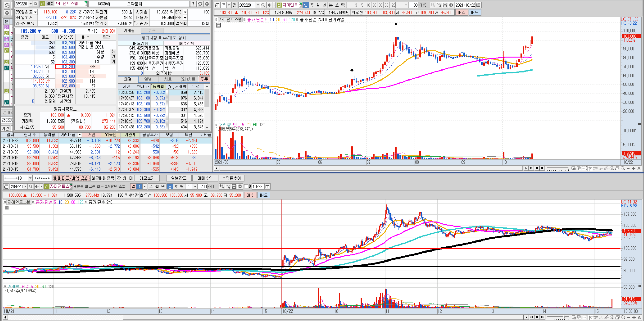Image resolution: width=644 pixels, height=321 pixels.
Task: Select minute '분' period in upper chart toolbar
Action: pyautogui.click(x=331, y=5)
